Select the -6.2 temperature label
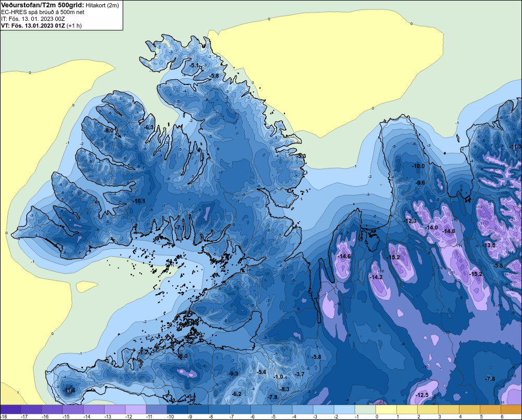 click(x=236, y=394)
